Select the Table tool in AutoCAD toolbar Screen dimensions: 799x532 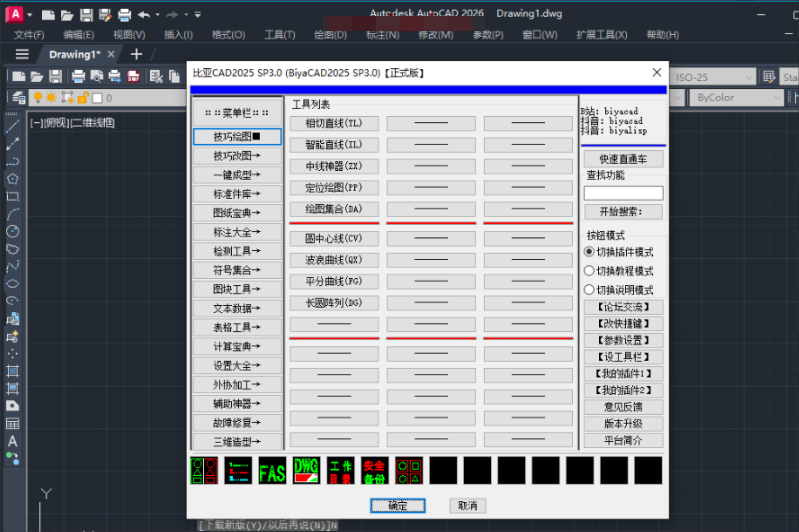tap(13, 423)
